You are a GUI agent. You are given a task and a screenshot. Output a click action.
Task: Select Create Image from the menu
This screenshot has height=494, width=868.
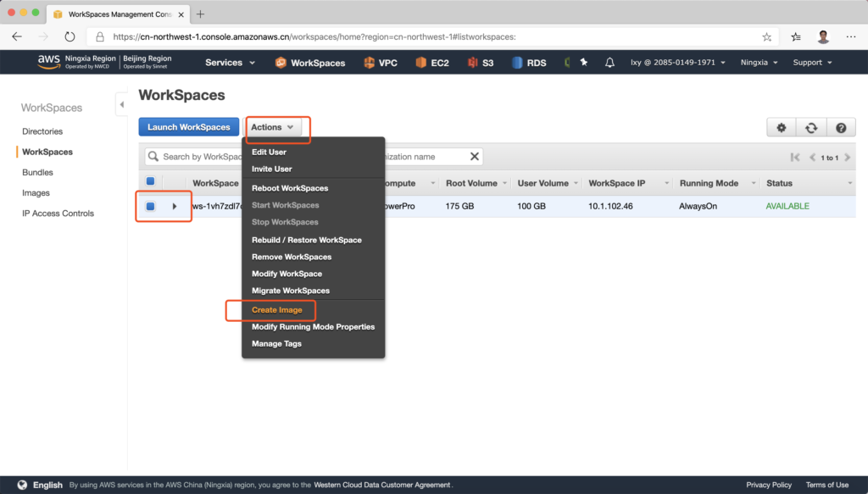pyautogui.click(x=276, y=309)
